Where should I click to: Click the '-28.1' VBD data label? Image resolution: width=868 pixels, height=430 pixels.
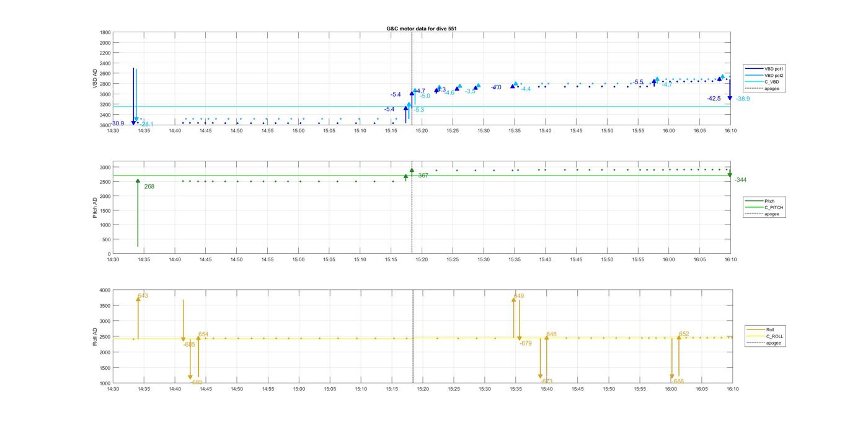(x=146, y=124)
